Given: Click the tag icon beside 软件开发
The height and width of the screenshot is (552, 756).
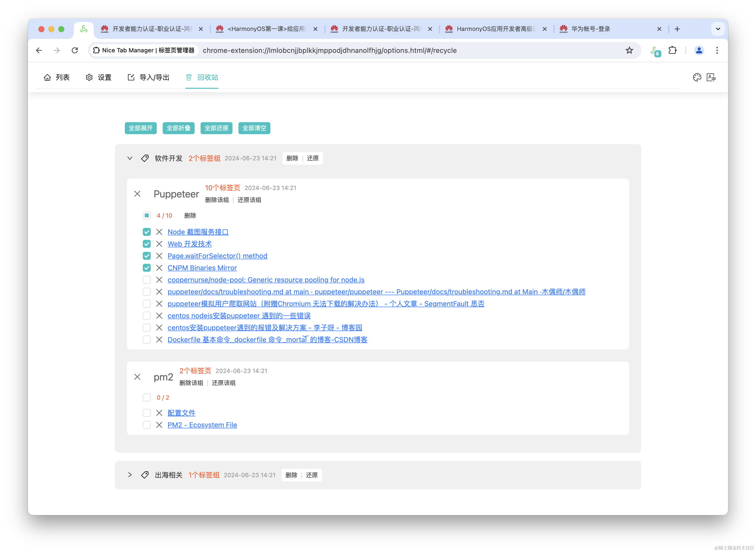Looking at the screenshot, I should [145, 158].
